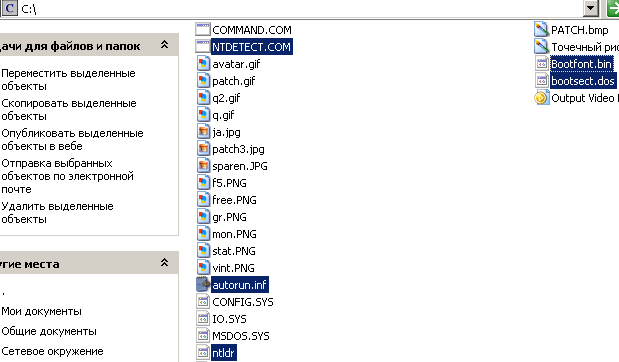Click the COMMAND.COM file name
Image resolution: width=619 pixels, height=362 pixels.
252,30
